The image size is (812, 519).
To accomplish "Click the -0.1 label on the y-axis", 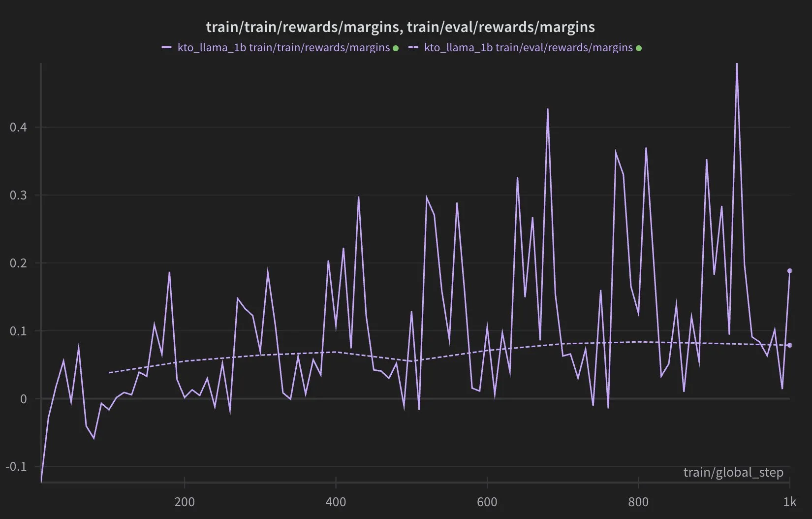I will [16, 466].
